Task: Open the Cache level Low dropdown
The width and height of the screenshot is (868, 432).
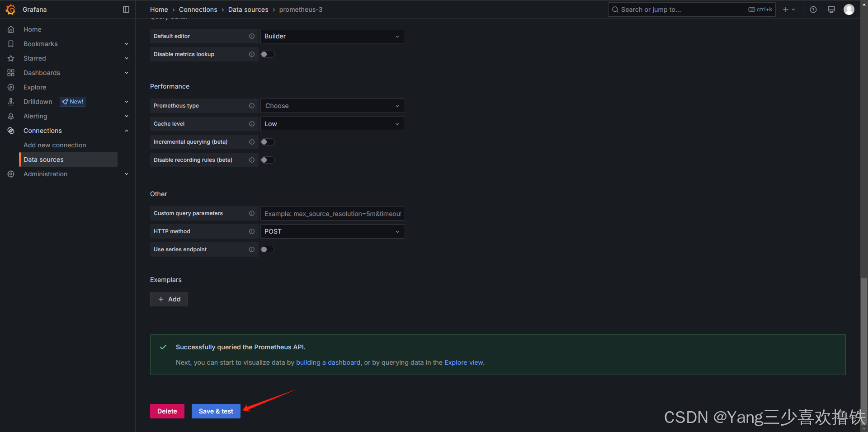Action: click(x=332, y=124)
